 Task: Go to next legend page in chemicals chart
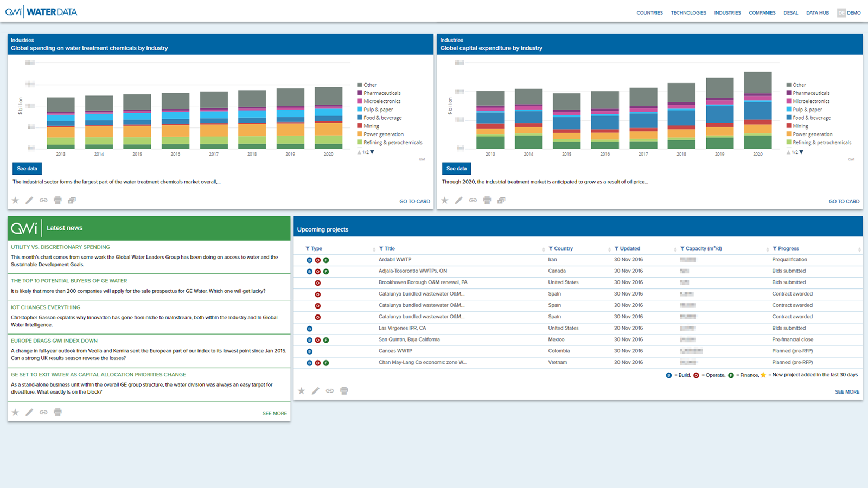click(x=372, y=152)
